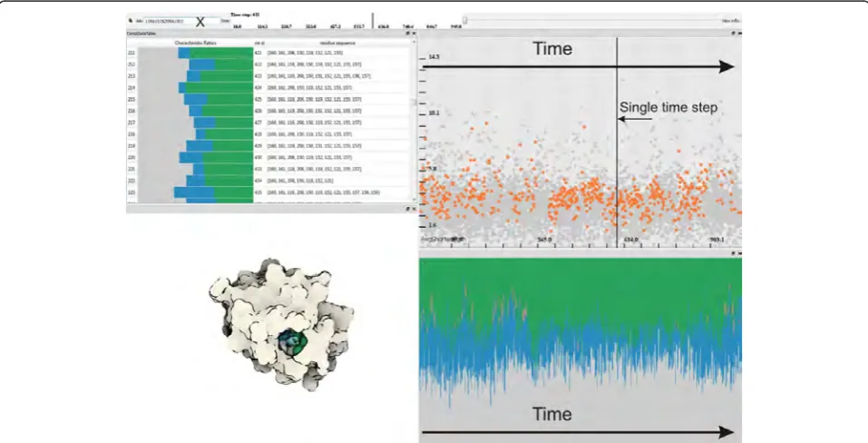Float the stacked area chart panel
The image size is (868, 443).
click(x=734, y=253)
